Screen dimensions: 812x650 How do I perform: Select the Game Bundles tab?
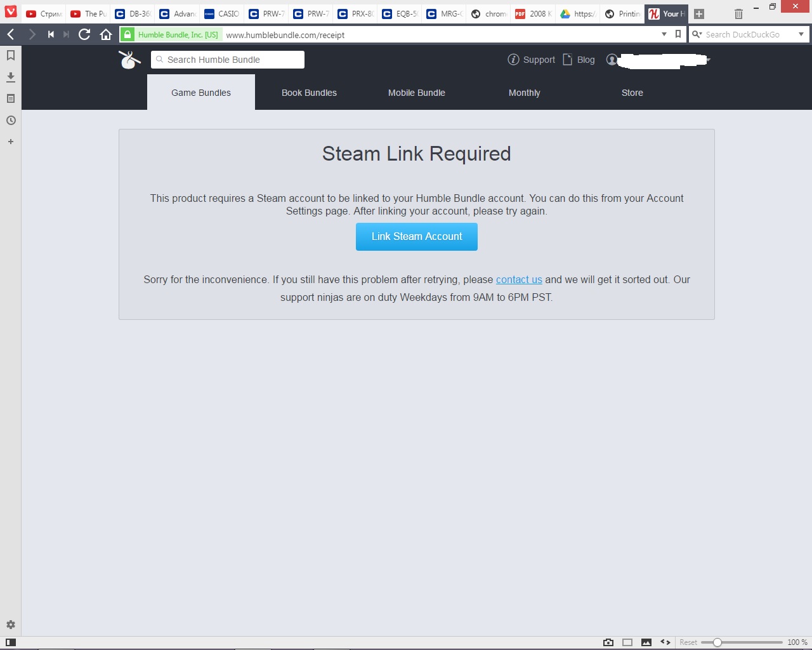pos(201,93)
